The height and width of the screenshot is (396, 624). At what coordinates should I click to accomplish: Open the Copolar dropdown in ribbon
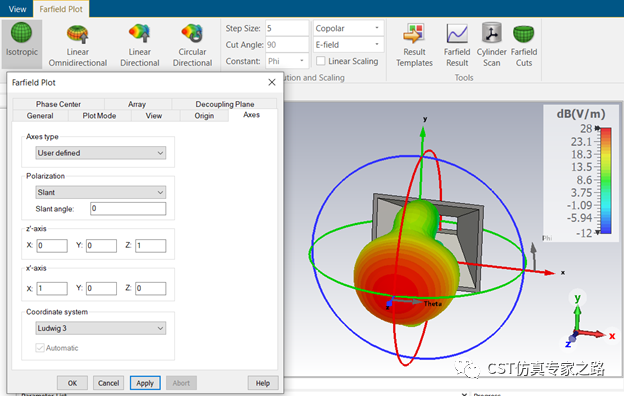point(348,28)
